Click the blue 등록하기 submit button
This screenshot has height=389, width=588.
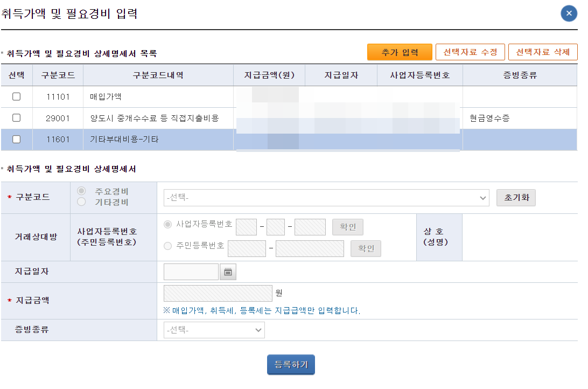(291, 365)
